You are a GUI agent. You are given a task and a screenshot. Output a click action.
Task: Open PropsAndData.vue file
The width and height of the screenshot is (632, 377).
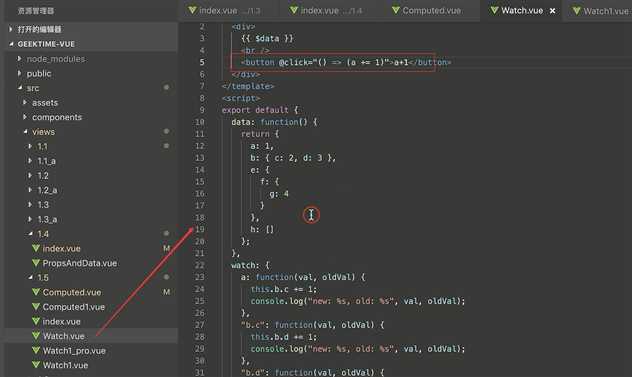pos(80,263)
